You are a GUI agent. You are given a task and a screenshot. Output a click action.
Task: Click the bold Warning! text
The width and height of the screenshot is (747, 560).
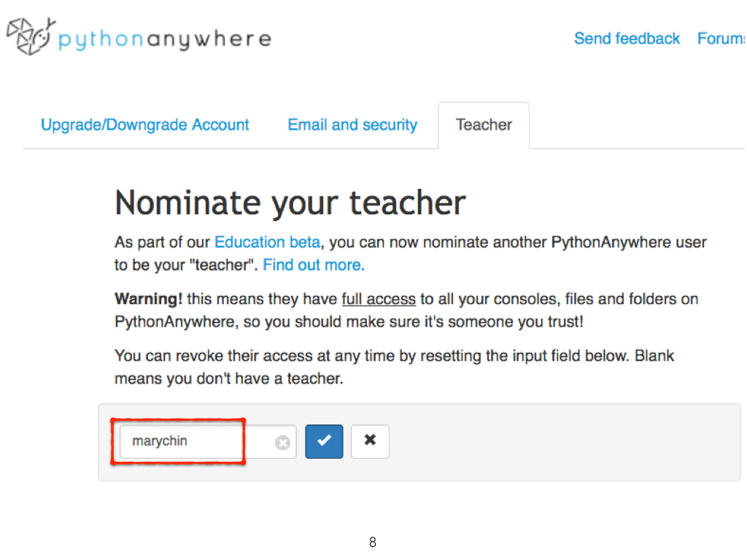coord(148,299)
